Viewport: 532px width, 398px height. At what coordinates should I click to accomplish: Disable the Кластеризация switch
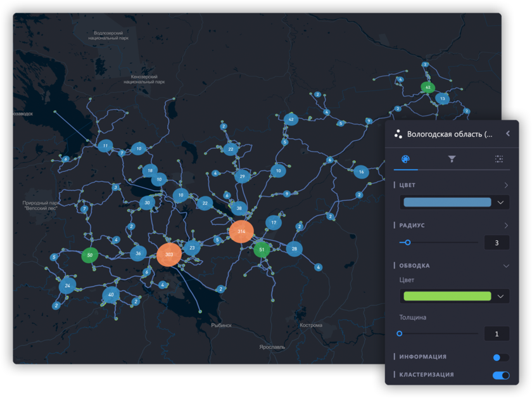(x=500, y=375)
